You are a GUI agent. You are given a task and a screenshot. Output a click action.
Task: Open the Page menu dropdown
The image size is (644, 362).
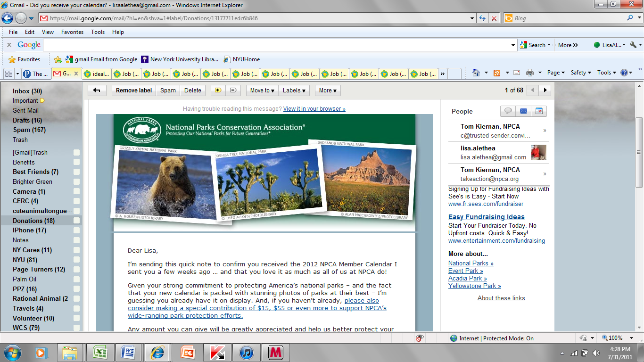pos(556,73)
